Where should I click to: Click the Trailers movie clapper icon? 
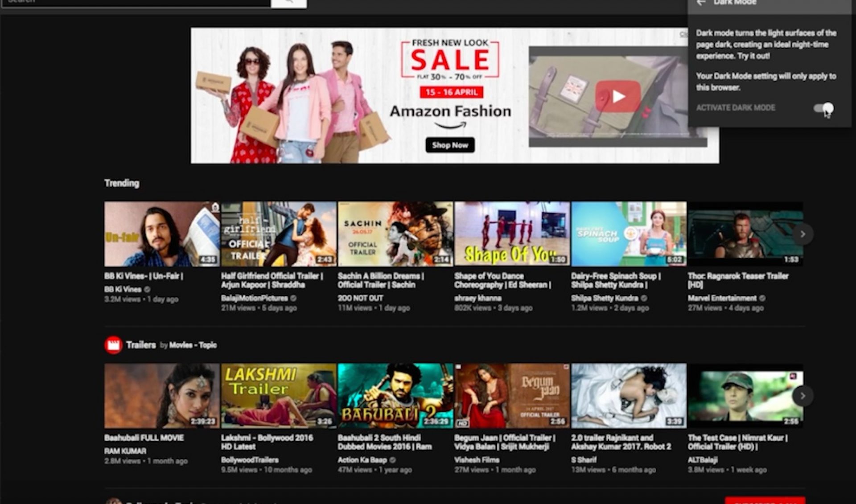(113, 344)
